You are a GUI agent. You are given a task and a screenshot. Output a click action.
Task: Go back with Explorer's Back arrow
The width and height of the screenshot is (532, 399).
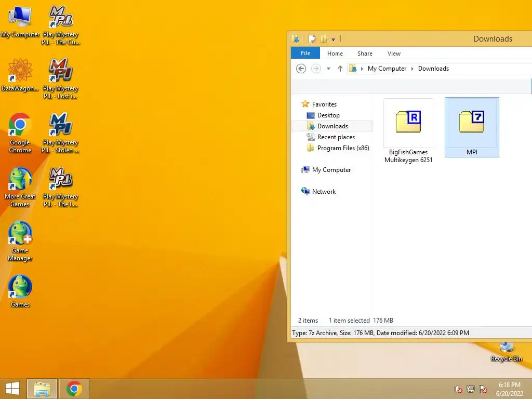[301, 69]
